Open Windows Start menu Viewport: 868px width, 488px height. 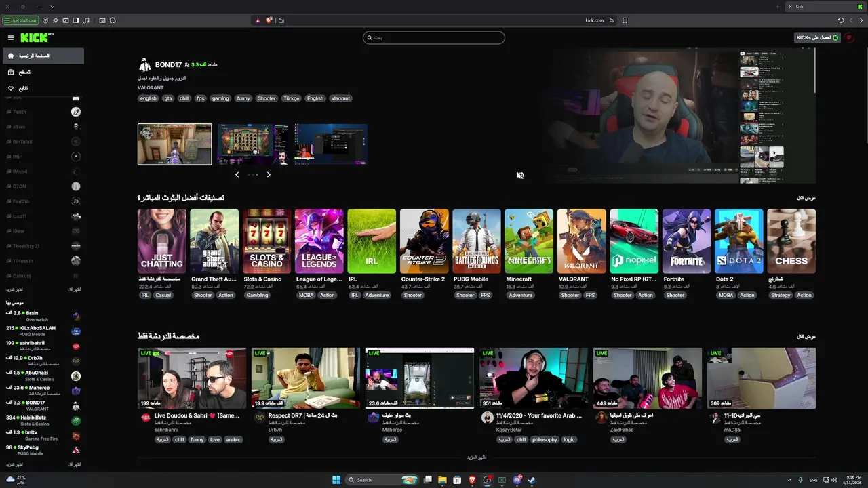pyautogui.click(x=336, y=480)
